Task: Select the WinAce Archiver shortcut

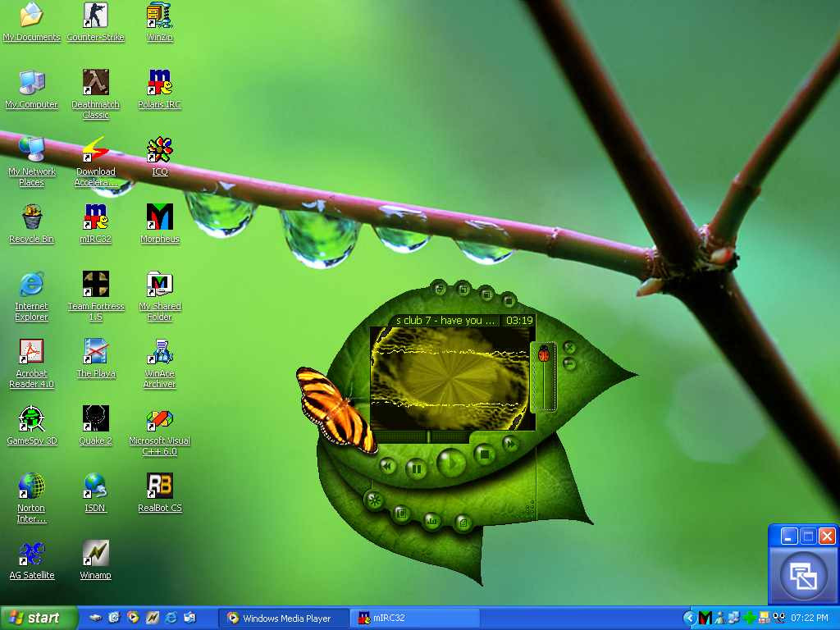Action: 160,364
